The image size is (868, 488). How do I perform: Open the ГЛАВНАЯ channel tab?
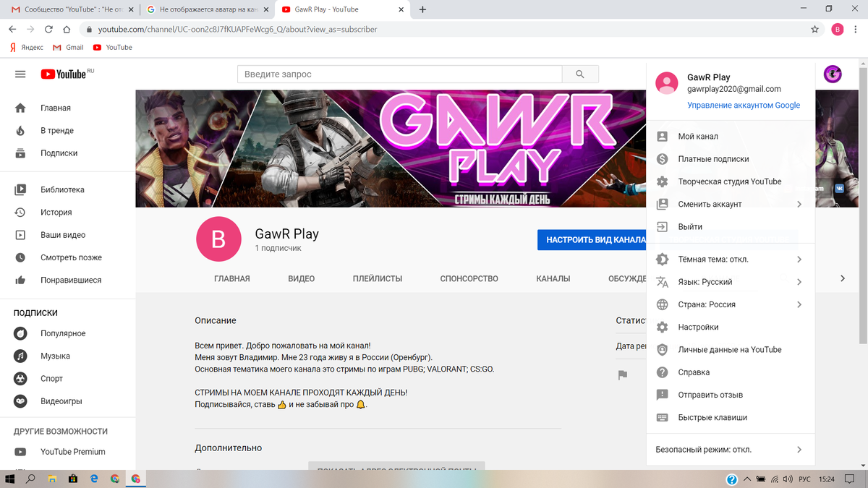[x=232, y=278]
